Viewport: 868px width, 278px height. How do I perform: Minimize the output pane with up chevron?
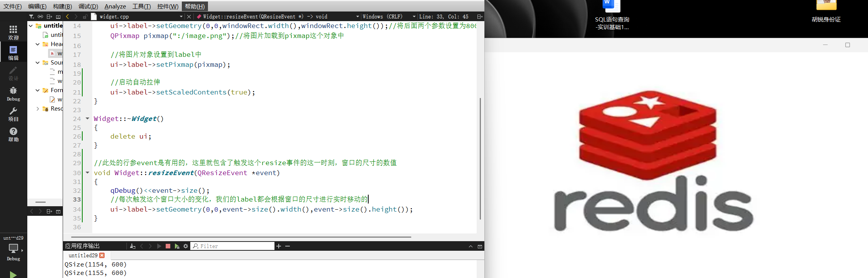pos(471,247)
